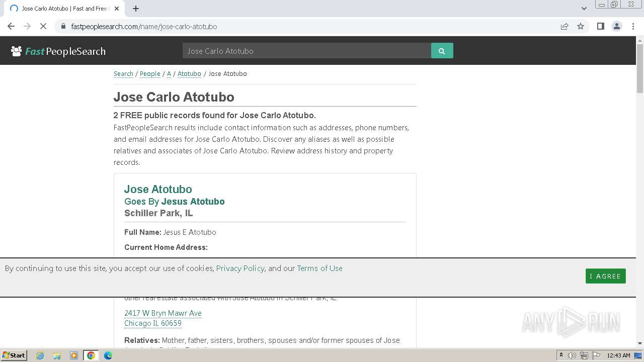Share this page icon
The height and width of the screenshot is (362, 644).
pyautogui.click(x=565, y=26)
